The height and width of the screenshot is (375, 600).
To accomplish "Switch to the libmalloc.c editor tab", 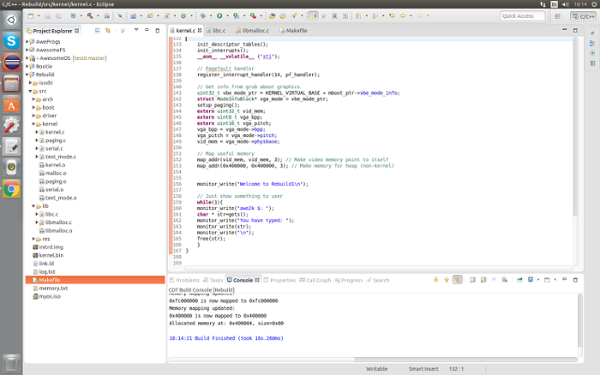I will click(x=252, y=31).
